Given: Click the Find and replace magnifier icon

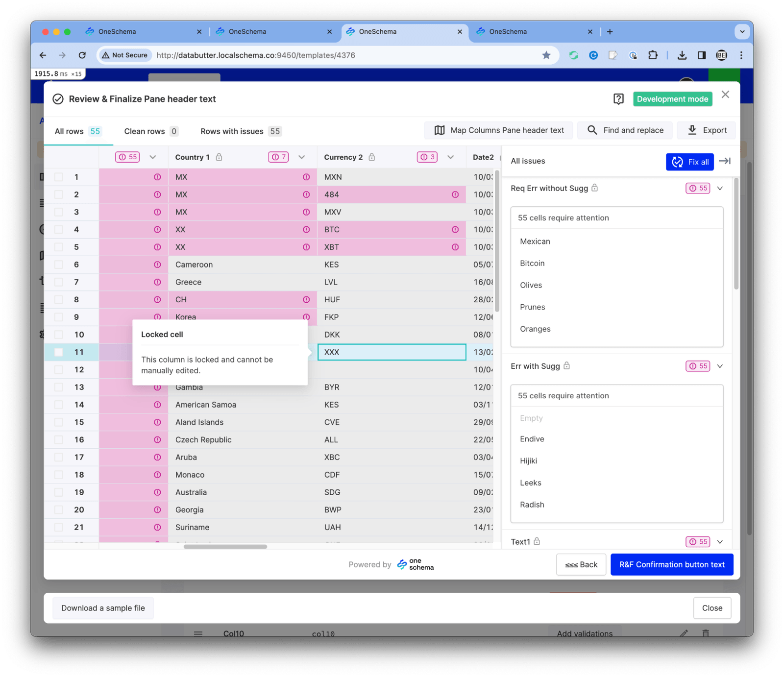Looking at the screenshot, I should [592, 130].
